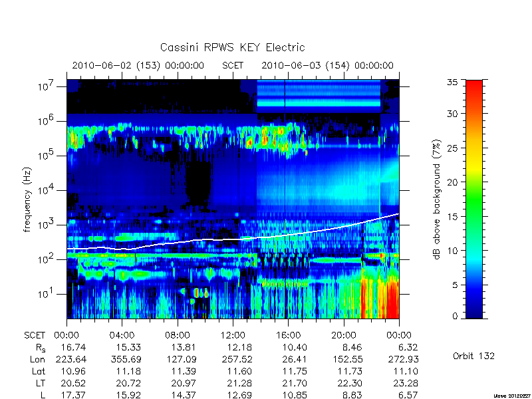Click the 'Cassini RPWS KEY Electric' plot title
Image resolution: width=532 pixels, height=399 pixels.
pyautogui.click(x=232, y=47)
